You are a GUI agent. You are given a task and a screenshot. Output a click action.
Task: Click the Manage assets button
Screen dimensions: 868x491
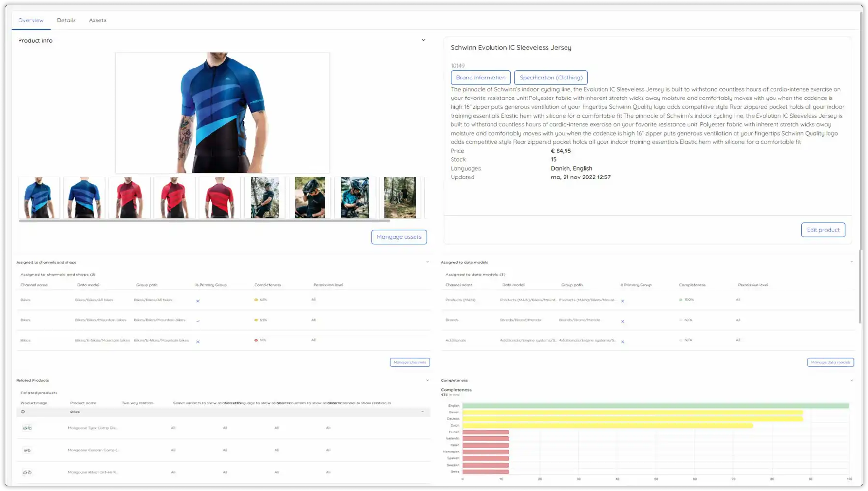pyautogui.click(x=399, y=237)
